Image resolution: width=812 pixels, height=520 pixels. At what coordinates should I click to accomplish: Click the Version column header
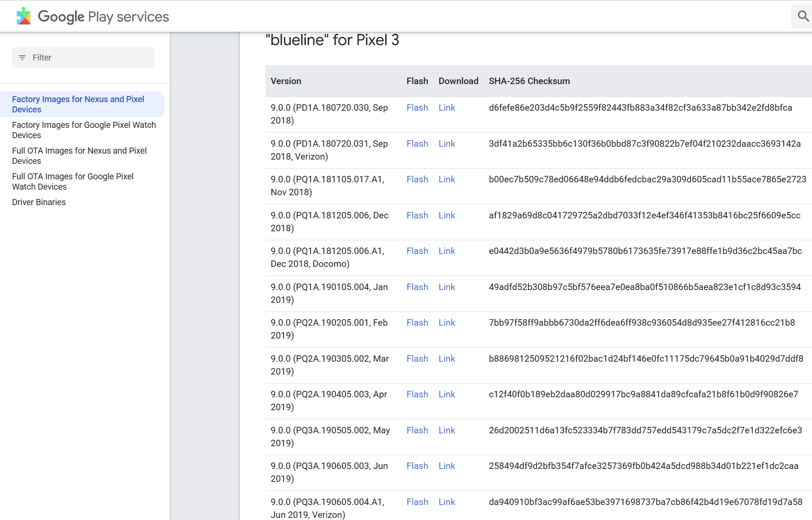286,81
